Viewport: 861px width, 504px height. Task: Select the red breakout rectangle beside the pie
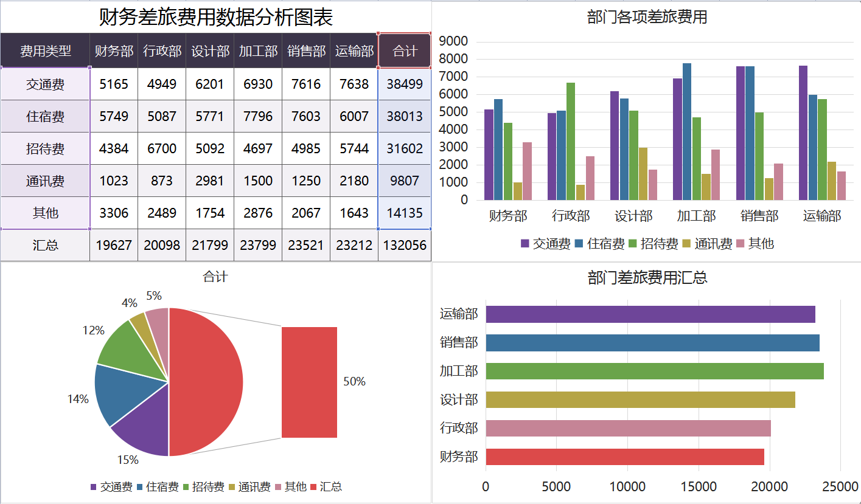click(309, 382)
